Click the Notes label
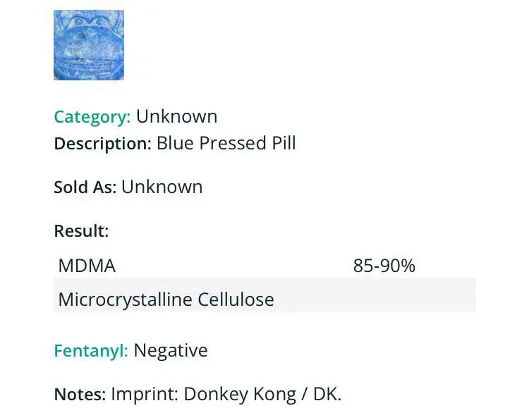This screenshot has width=529, height=420. pos(80,395)
